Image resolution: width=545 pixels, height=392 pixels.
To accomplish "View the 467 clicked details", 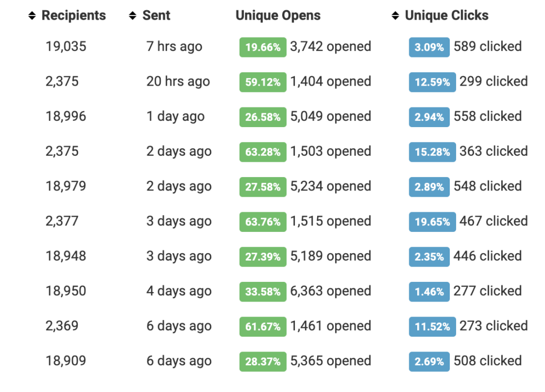I will click(x=493, y=221).
